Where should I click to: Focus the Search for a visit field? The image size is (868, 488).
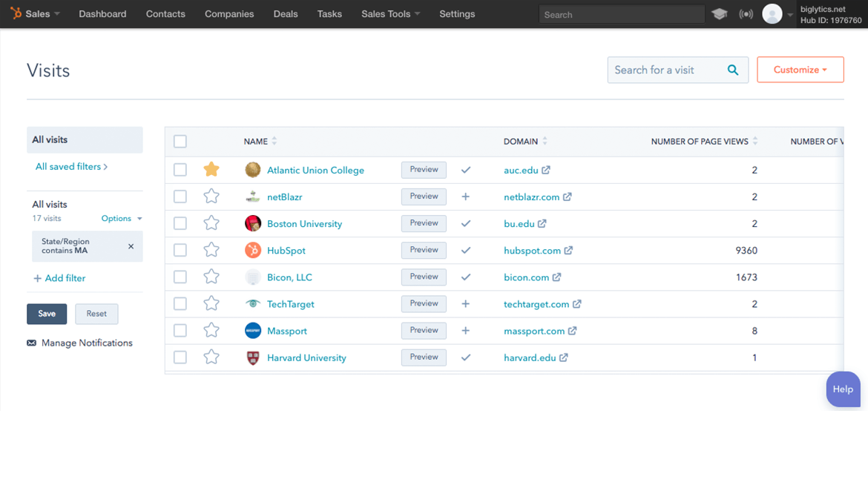tap(677, 70)
